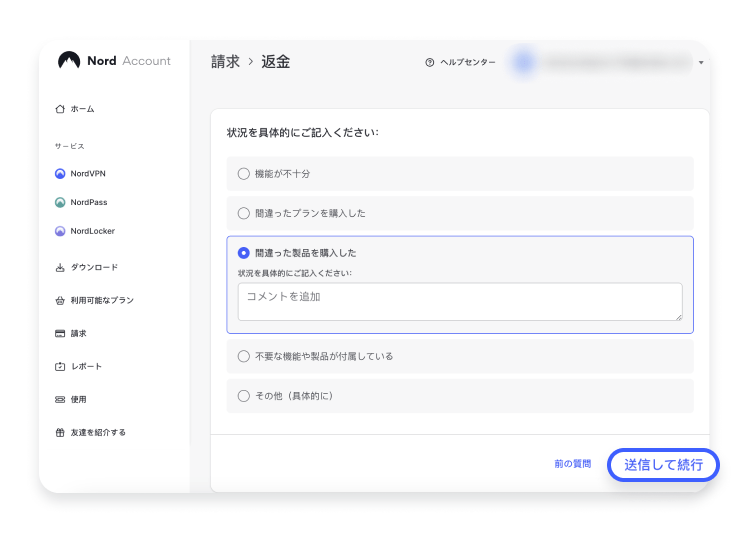Viewport: 750px width, 533px height.
Task: Click the サービス section label
Action: click(69, 146)
